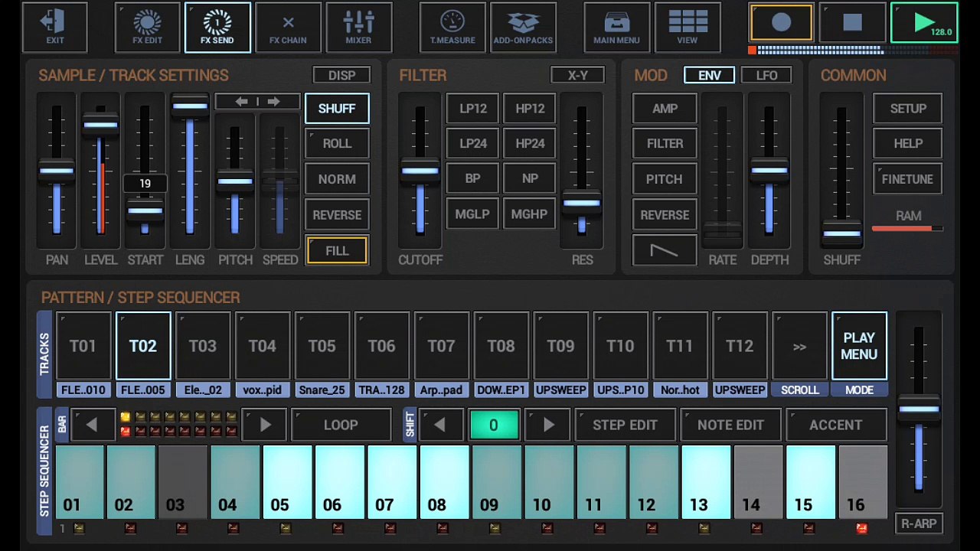Viewport: 980px width, 551px height.
Task: Start recording with the record button
Action: (x=781, y=22)
